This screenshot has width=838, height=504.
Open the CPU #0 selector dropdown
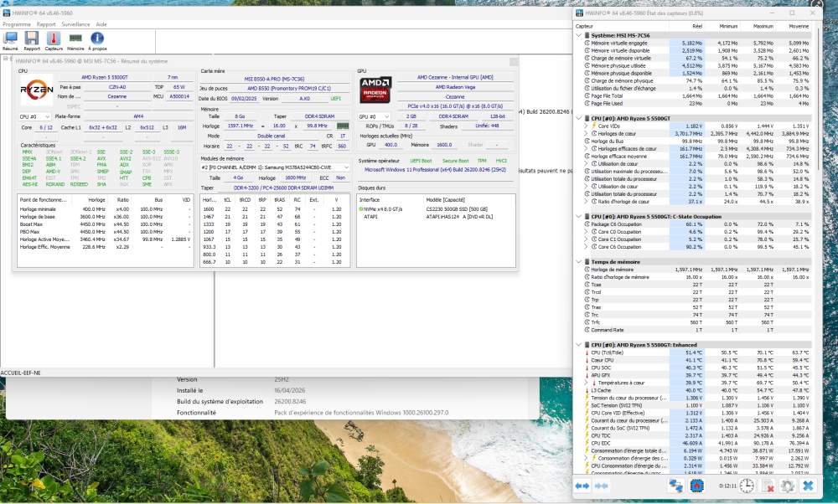(x=34, y=116)
